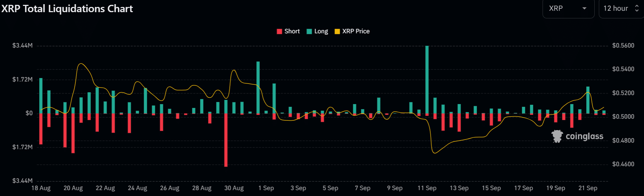Click the 30 Aug axis label
Image resolution: width=644 pixels, height=196 pixels.
coord(234,188)
